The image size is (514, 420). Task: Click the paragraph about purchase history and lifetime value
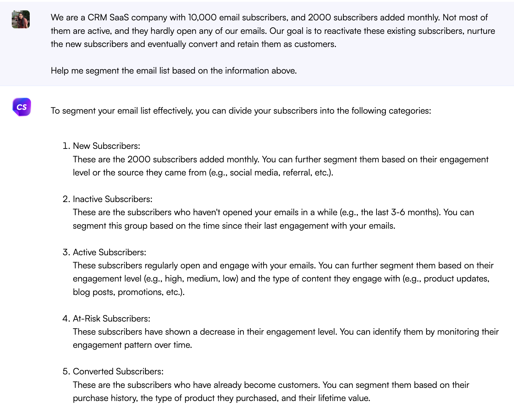click(271, 391)
